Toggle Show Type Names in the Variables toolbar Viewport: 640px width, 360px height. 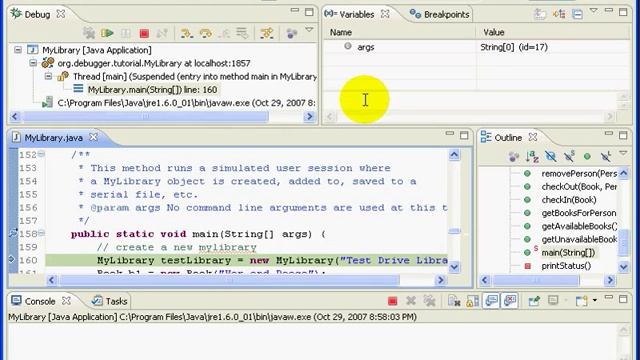[x=540, y=14]
